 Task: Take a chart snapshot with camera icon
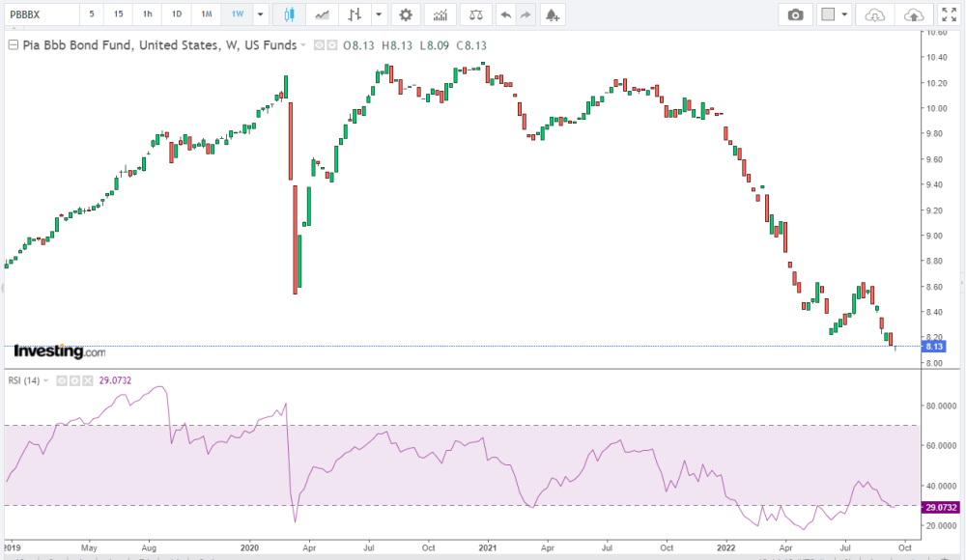795,14
